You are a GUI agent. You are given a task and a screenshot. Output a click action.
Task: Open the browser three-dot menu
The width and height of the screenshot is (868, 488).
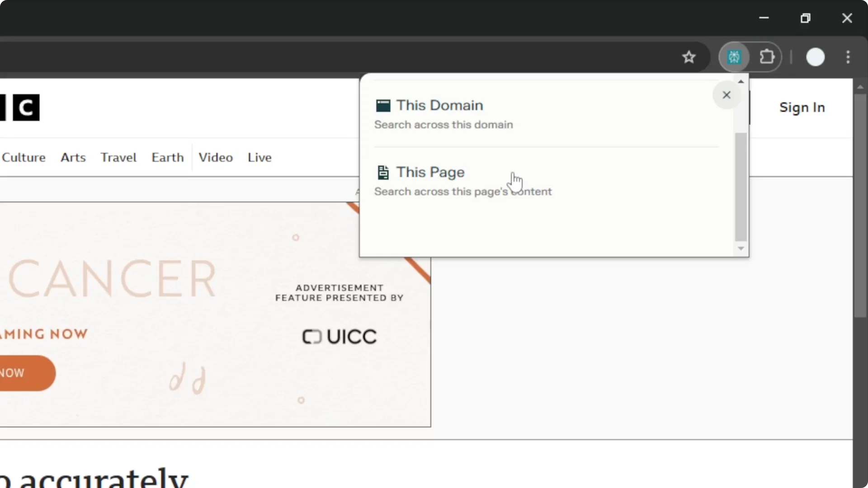click(x=848, y=57)
